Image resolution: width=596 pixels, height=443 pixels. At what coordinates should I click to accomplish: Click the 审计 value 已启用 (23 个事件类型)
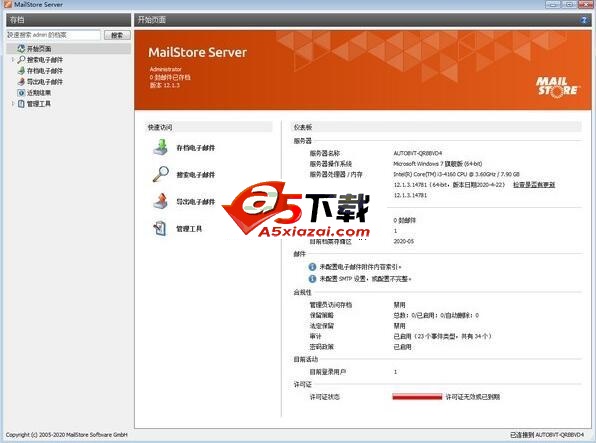tap(442, 336)
